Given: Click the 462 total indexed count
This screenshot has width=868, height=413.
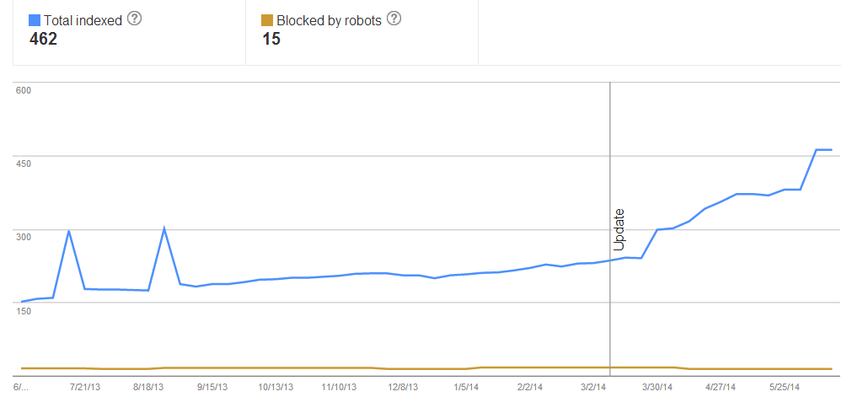Looking at the screenshot, I should click(43, 39).
